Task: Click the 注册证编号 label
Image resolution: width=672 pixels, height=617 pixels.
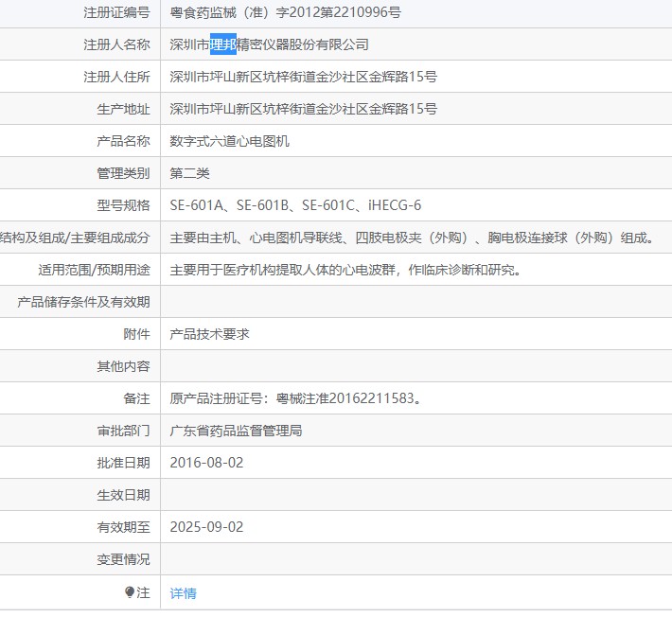Action: point(116,12)
